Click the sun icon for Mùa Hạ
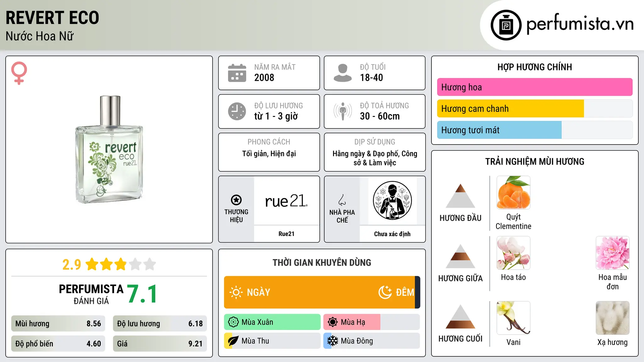 (x=333, y=322)
